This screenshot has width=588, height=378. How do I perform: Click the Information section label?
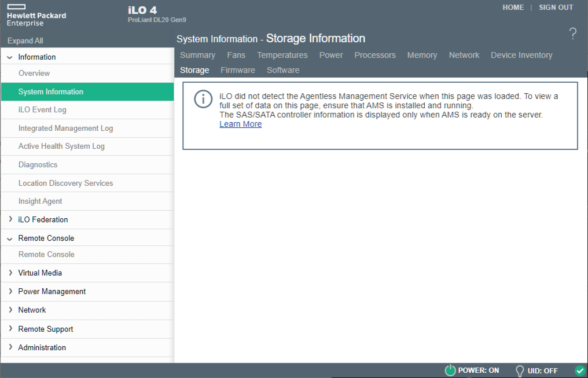37,57
